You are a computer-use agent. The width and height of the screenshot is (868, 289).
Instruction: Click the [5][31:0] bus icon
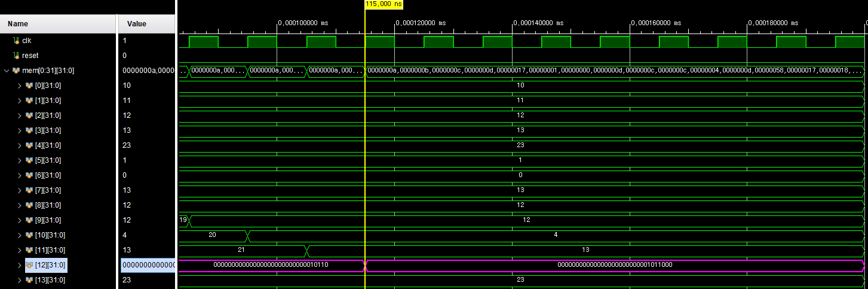(x=29, y=160)
